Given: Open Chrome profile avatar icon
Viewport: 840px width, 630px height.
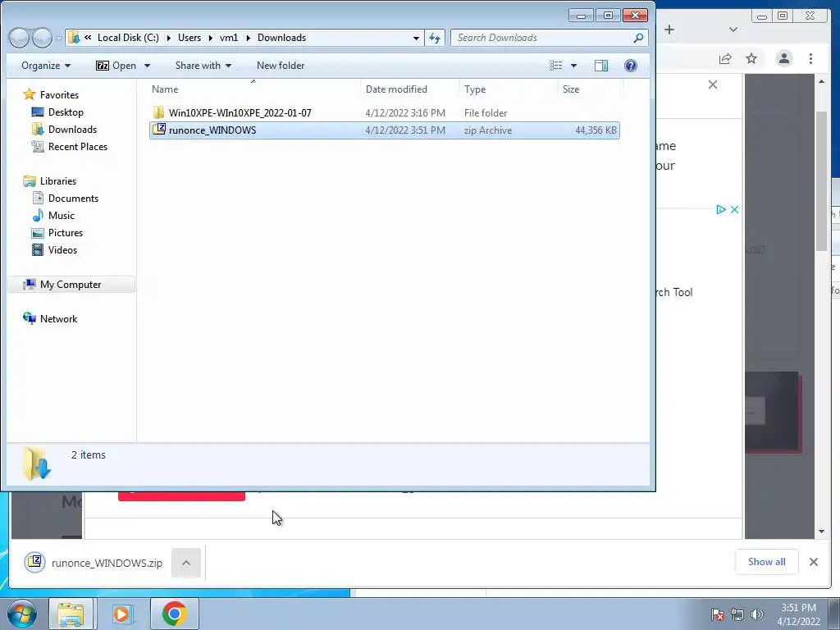Looking at the screenshot, I should 784,58.
